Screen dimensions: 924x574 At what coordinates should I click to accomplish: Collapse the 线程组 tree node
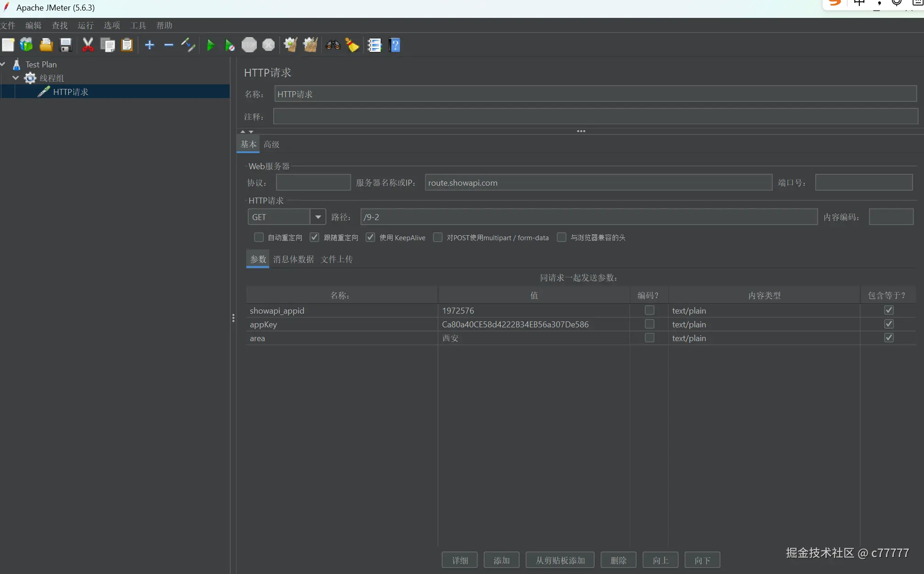(16, 78)
